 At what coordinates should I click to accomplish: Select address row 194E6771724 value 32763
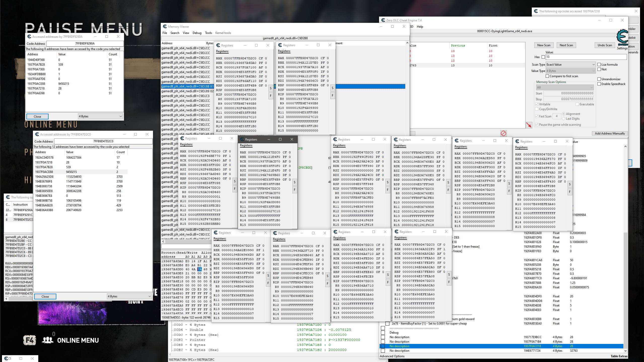[501, 351]
